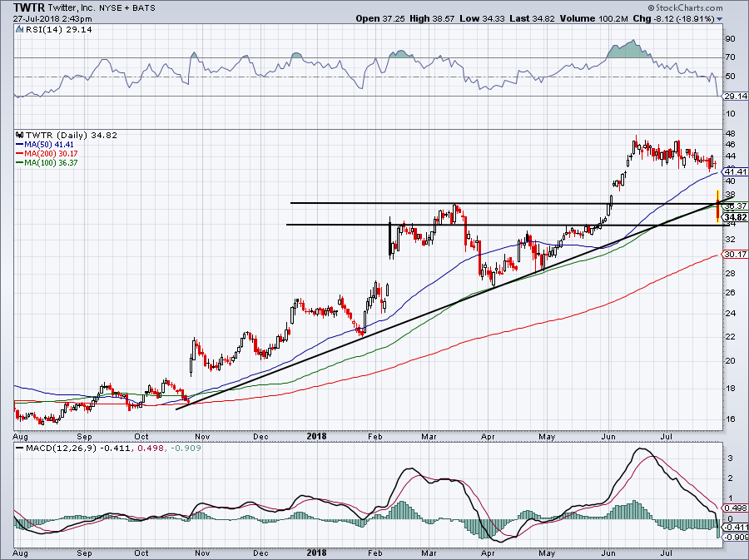Click the High 38.57 header value
The image size is (749, 560).
pos(433,19)
